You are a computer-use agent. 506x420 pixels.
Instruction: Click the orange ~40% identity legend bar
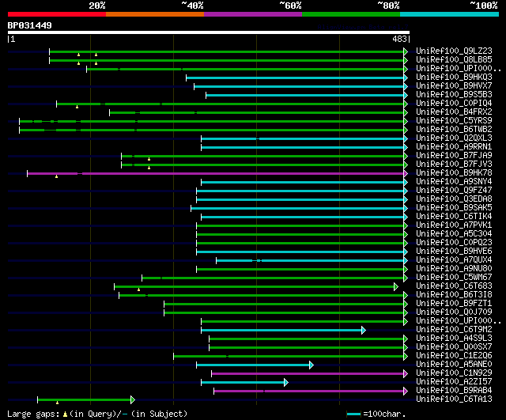pyautogui.click(x=155, y=14)
